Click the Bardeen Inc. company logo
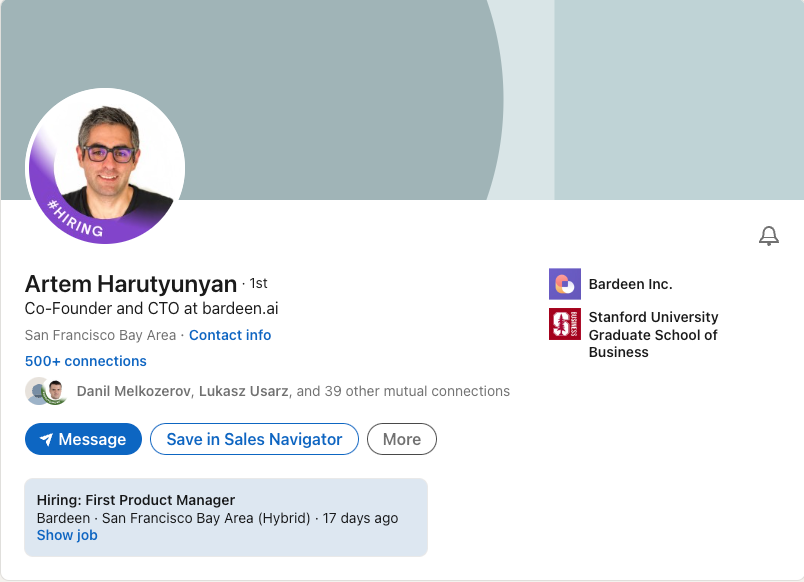804x582 pixels. click(565, 284)
